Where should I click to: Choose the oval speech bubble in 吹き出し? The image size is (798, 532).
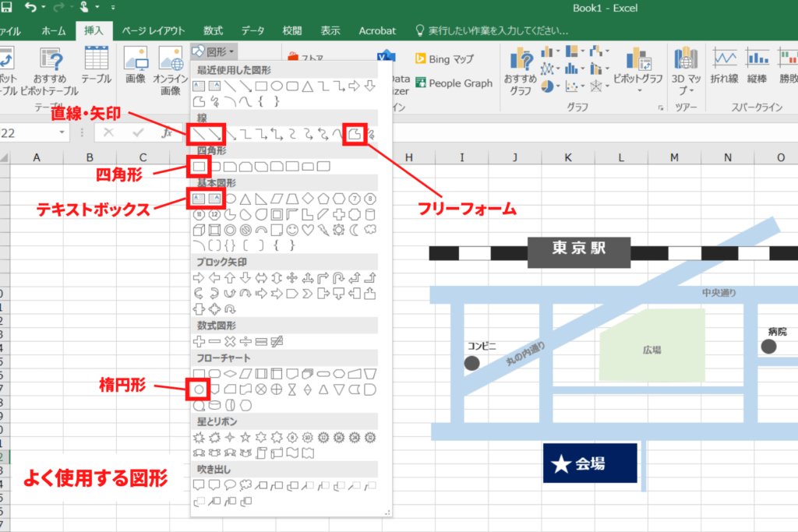(x=230, y=485)
